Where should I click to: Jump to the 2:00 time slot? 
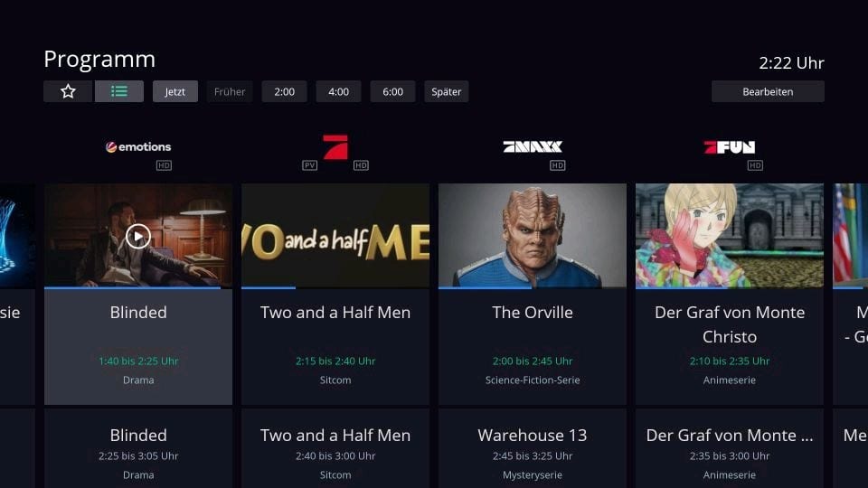285,92
